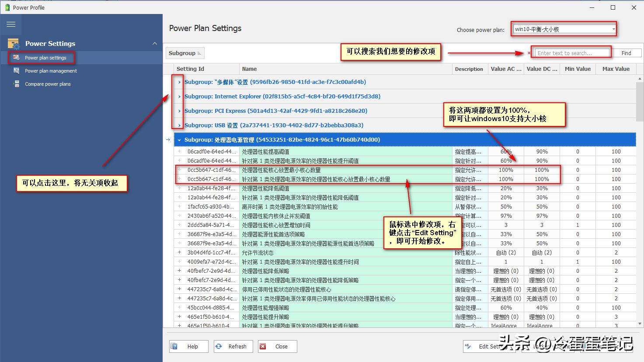Viewport: 644px width, 362px height.
Task: Click the Refresh arrows icon
Action: pyautogui.click(x=220, y=346)
